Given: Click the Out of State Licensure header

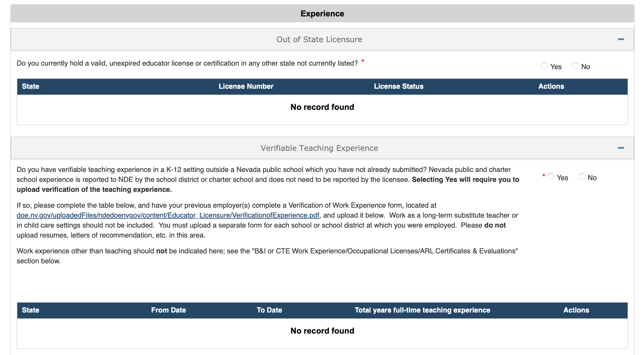Looking at the screenshot, I should pyautogui.click(x=319, y=40).
